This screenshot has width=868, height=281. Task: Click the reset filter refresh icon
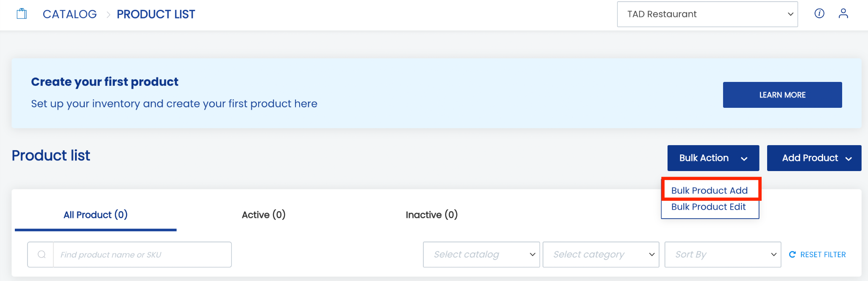point(792,254)
